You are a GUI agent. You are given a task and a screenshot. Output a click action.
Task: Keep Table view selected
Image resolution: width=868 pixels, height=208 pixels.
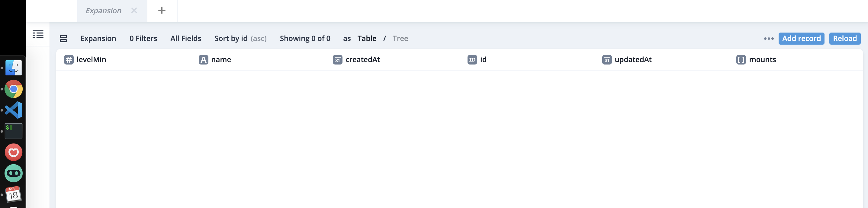click(x=367, y=38)
